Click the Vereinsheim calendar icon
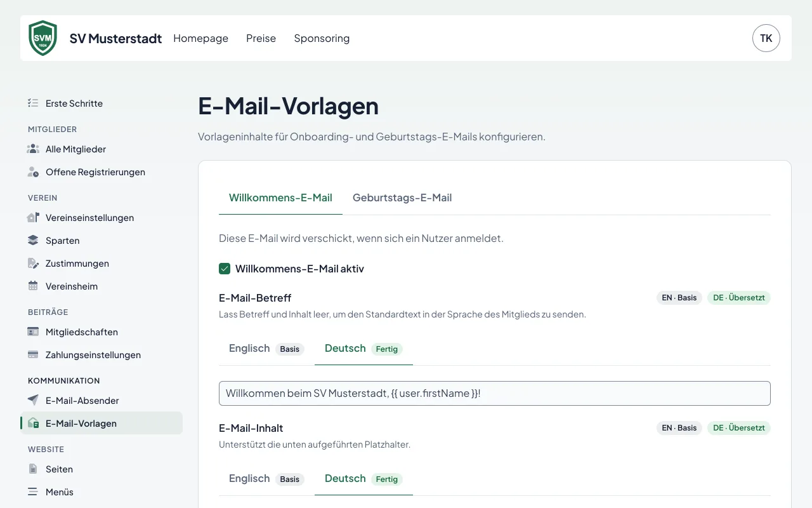This screenshot has height=508, width=812. pyautogui.click(x=33, y=286)
